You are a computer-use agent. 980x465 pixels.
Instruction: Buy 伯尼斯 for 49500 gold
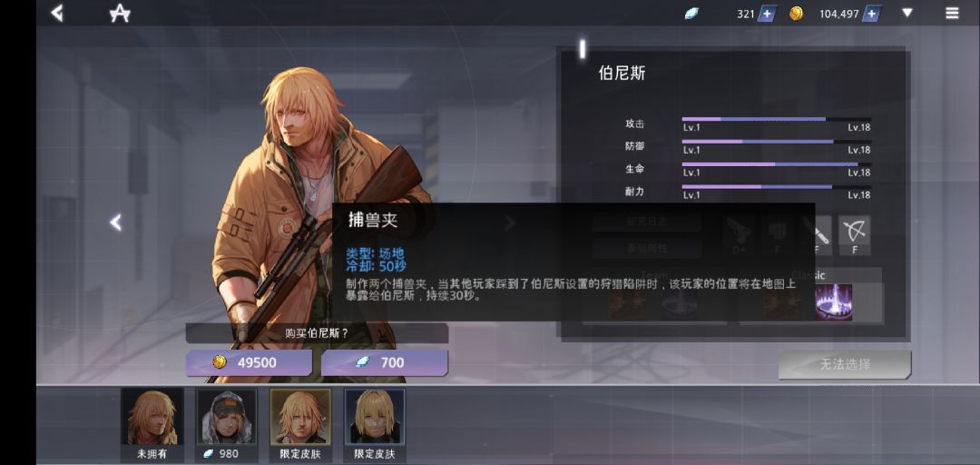pos(249,362)
